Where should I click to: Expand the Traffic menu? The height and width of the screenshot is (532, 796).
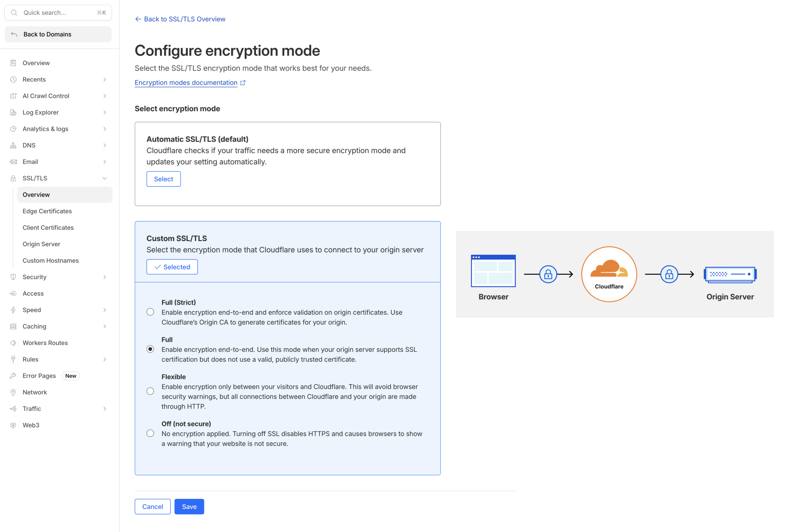[104, 408]
